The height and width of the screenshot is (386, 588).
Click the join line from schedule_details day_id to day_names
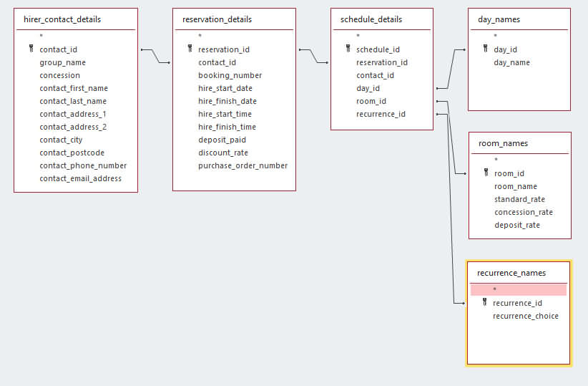click(451, 69)
